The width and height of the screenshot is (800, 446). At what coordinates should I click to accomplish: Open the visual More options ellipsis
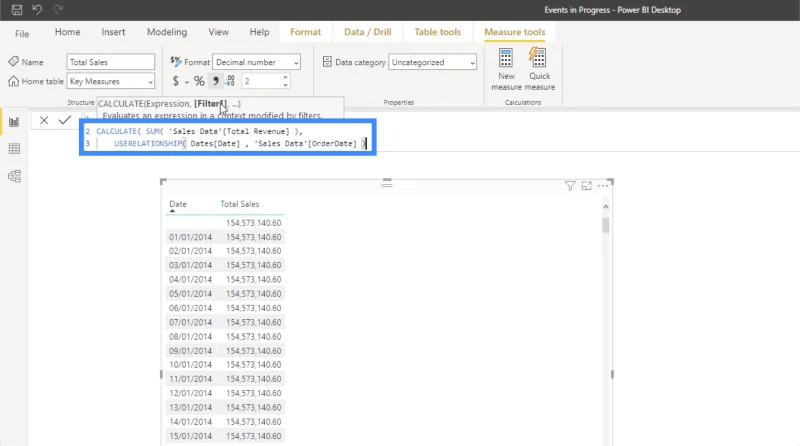click(603, 186)
